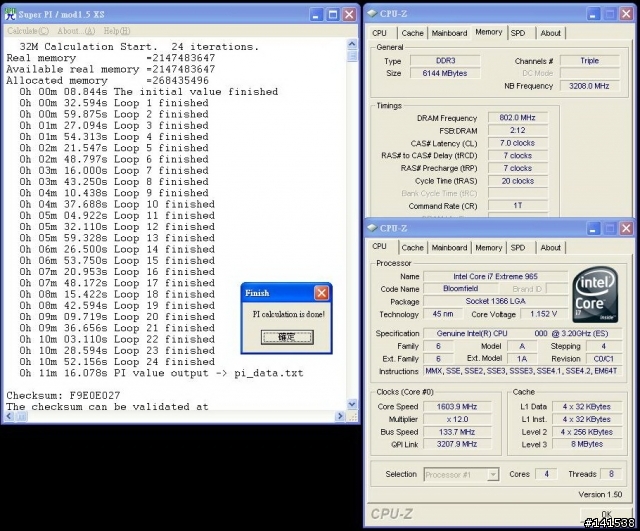
Task: Open SPD tab in upper CPU-Z window
Action: [x=518, y=33]
